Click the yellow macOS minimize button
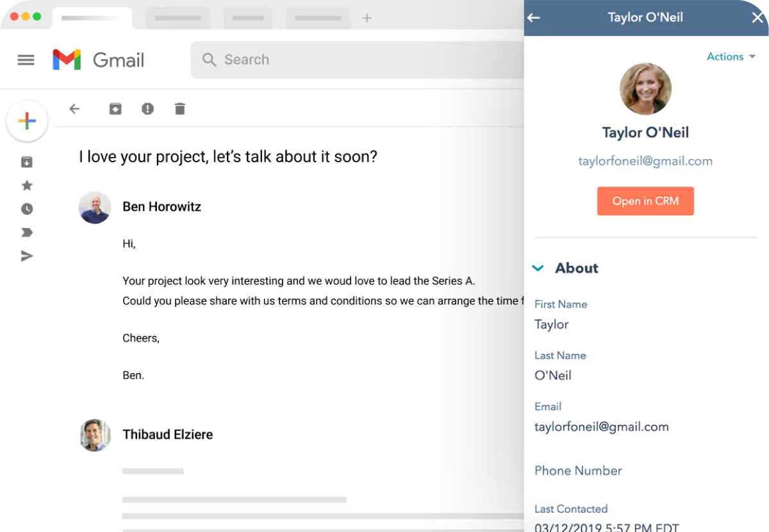The height and width of the screenshot is (532, 769). (26, 17)
